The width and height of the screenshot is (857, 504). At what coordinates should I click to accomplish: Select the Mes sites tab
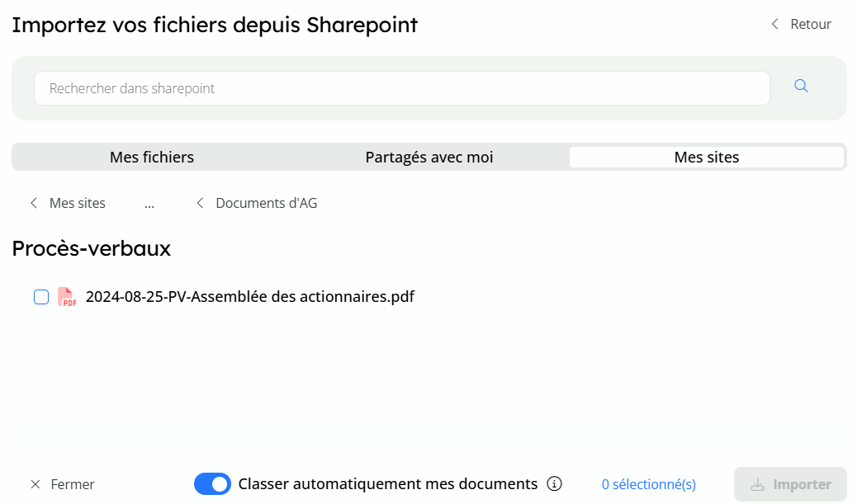[706, 157]
